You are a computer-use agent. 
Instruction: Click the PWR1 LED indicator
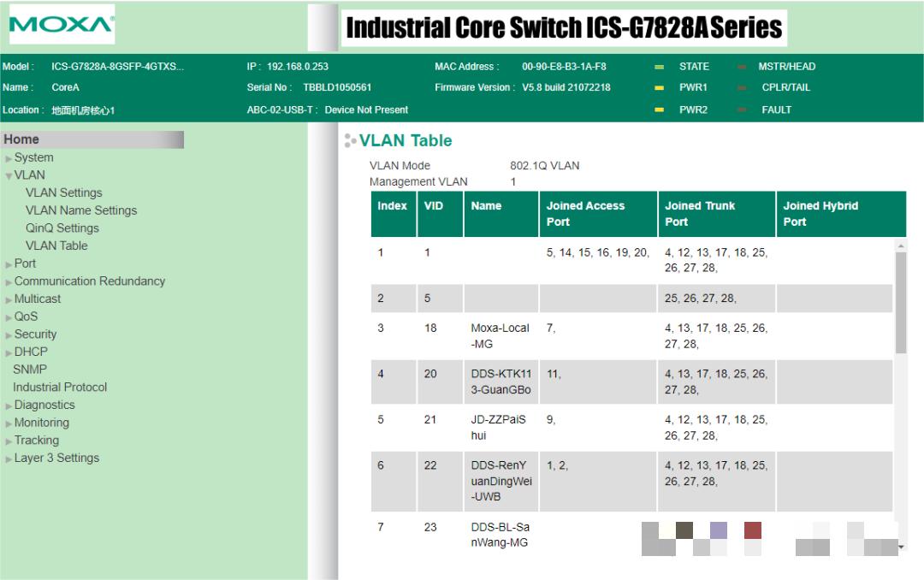click(660, 88)
